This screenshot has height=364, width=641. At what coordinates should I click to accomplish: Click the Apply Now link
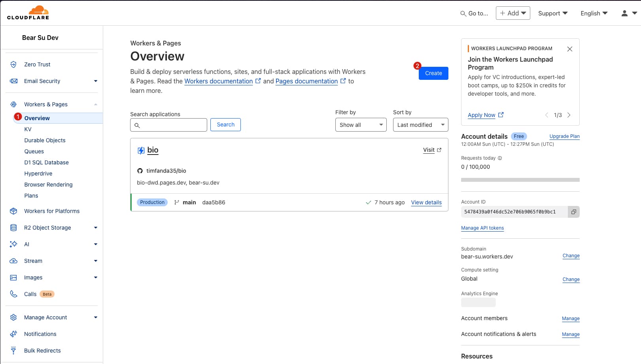tap(481, 115)
